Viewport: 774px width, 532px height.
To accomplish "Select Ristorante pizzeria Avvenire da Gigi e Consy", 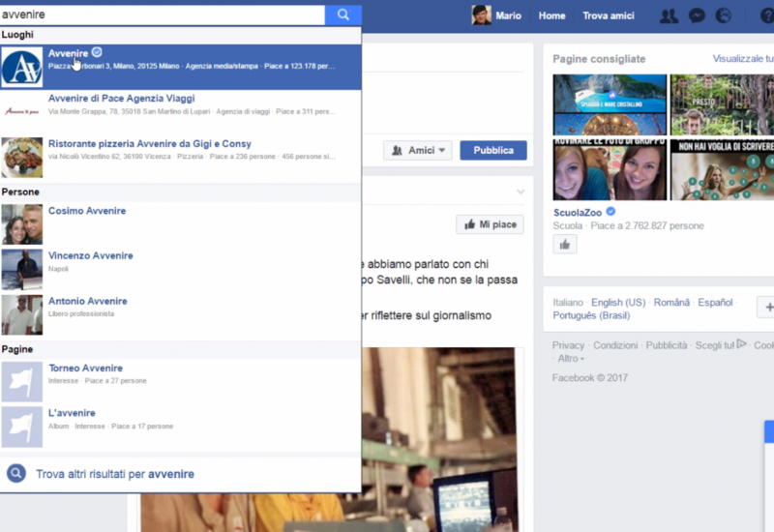I will pyautogui.click(x=181, y=158).
